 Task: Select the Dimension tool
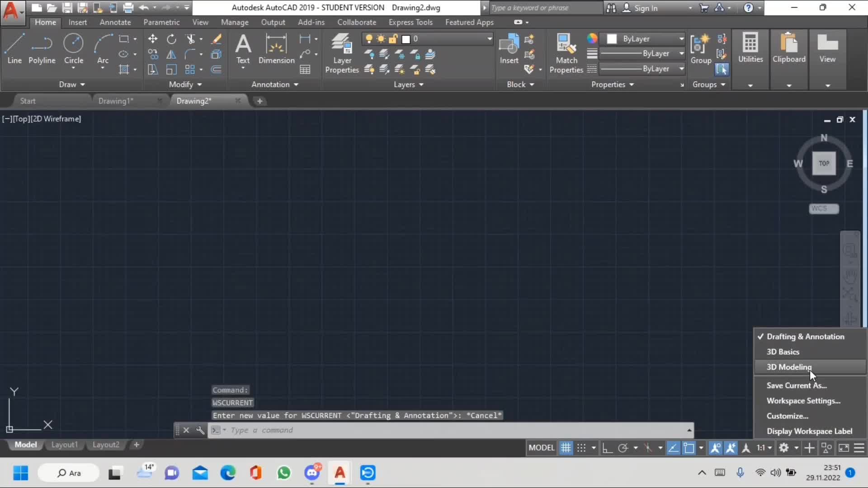pos(276,49)
